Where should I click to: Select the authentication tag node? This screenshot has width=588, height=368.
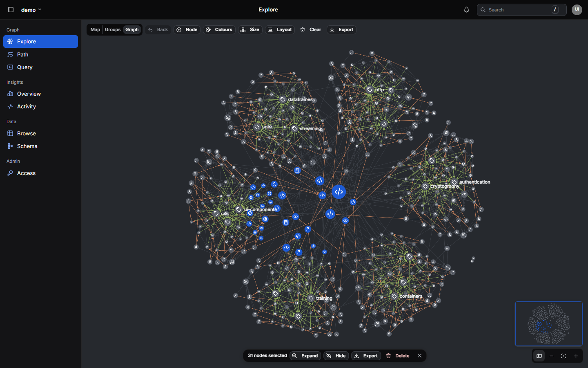454,182
